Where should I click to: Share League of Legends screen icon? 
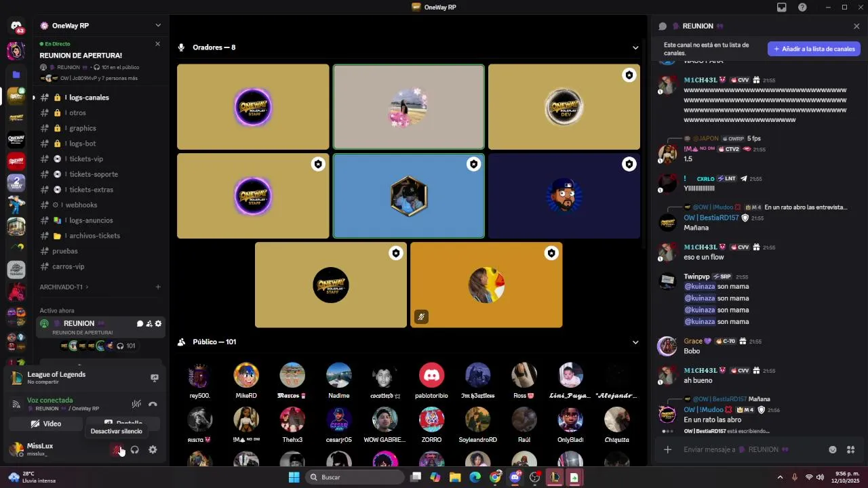pyautogui.click(x=154, y=378)
